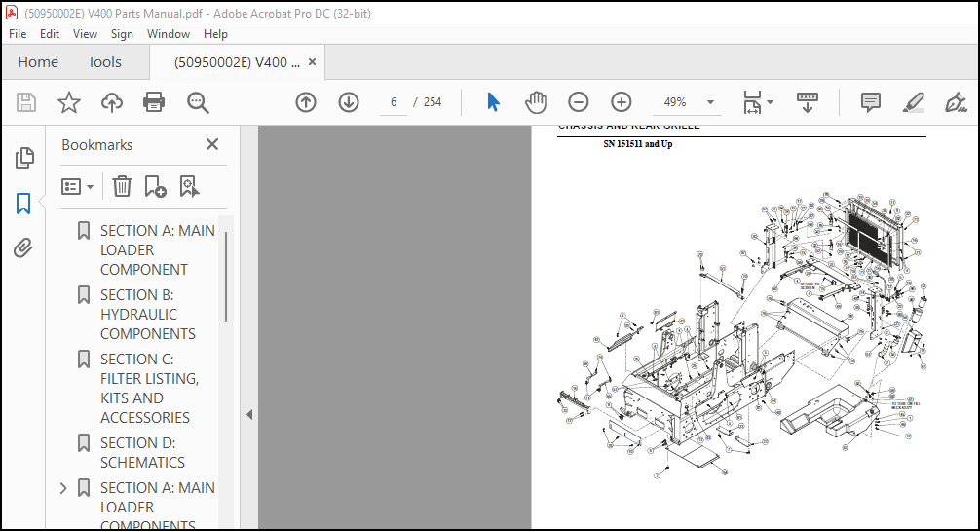This screenshot has height=531, width=980.
Task: Go to next page arrow icon
Action: pos(349,102)
